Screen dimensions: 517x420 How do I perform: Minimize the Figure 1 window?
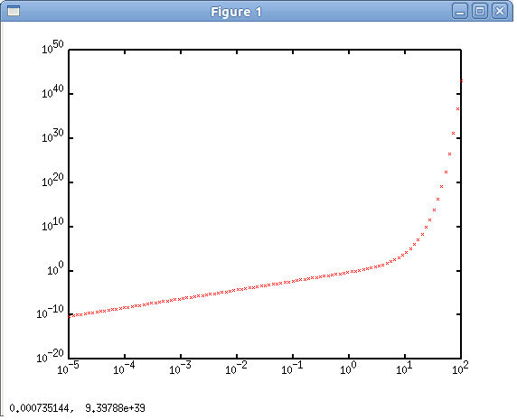coord(460,11)
